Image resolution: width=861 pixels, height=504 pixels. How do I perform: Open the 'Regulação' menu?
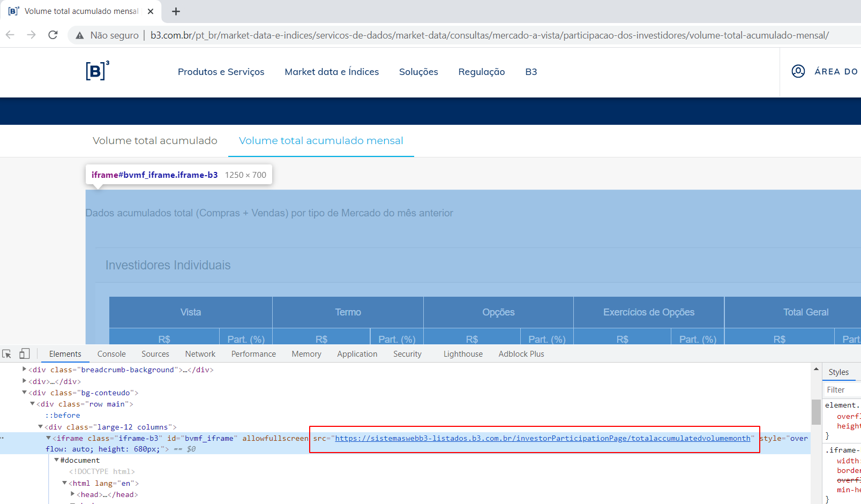(482, 72)
